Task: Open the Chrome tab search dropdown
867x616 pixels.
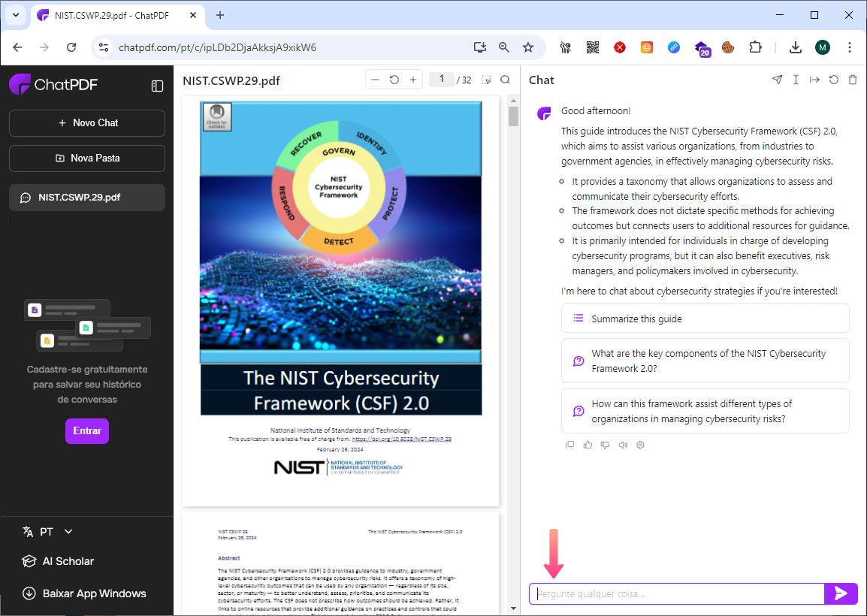Action: coord(15,15)
